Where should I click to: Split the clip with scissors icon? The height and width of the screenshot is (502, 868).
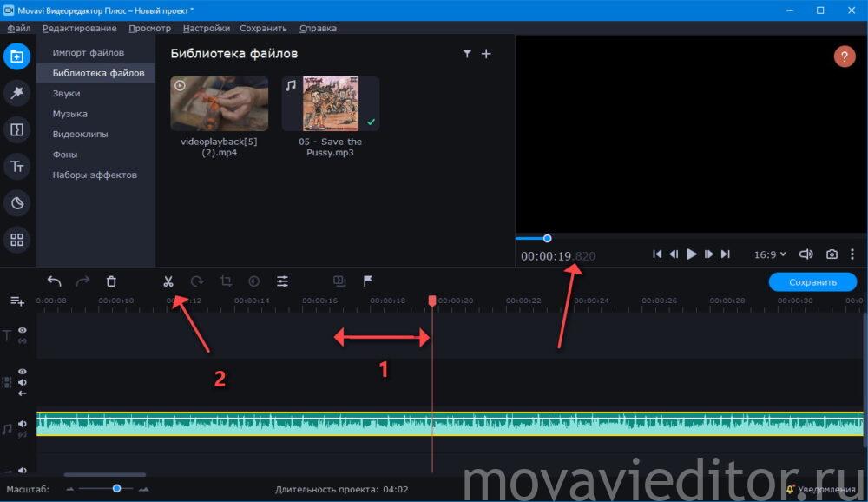tap(168, 281)
